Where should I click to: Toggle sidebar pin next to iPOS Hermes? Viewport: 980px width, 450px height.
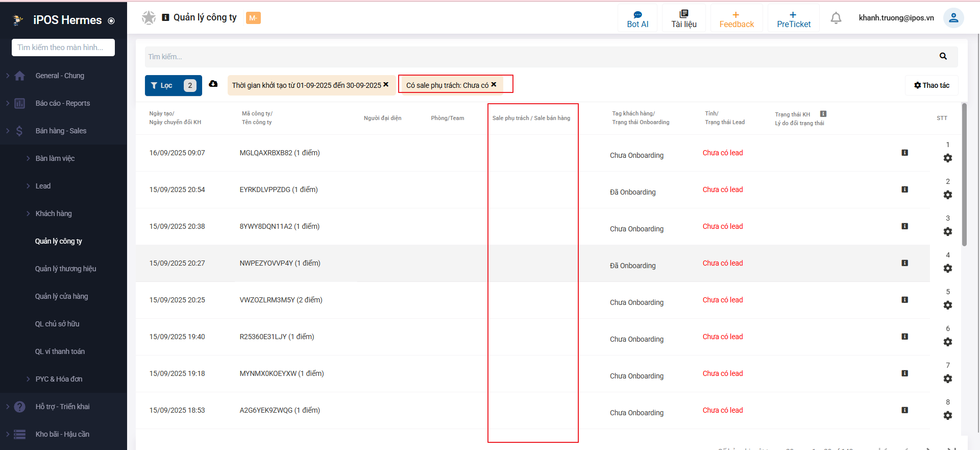pos(111,21)
